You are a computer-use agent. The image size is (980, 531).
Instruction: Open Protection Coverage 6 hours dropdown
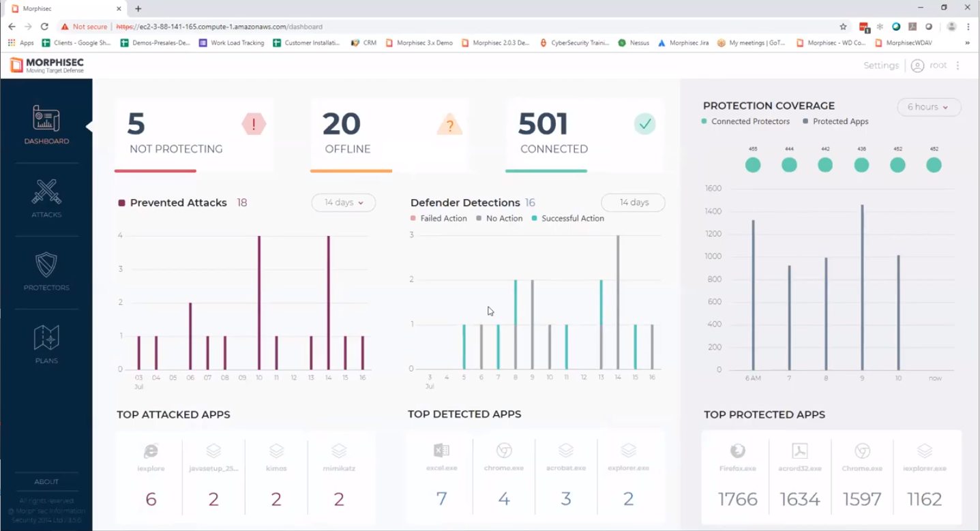(x=929, y=107)
